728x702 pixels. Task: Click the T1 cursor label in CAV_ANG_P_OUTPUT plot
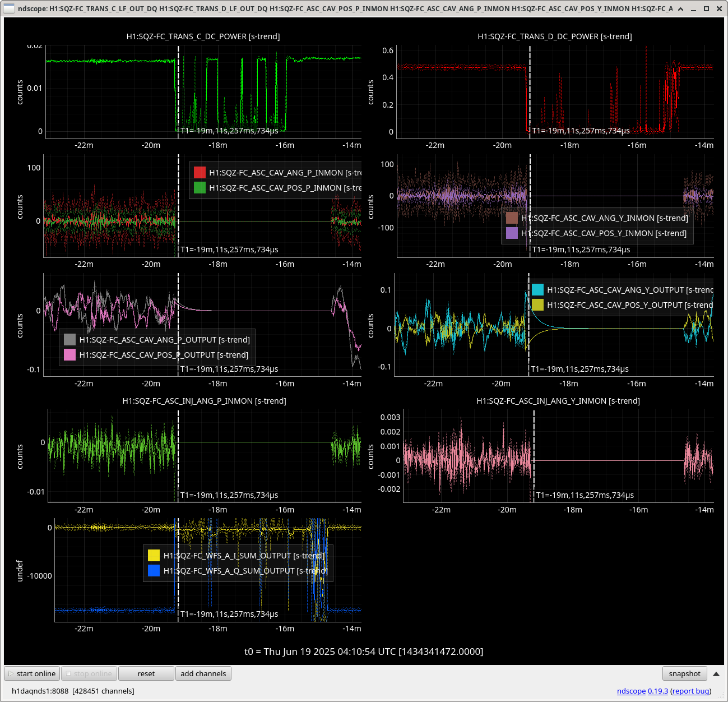[229, 369]
